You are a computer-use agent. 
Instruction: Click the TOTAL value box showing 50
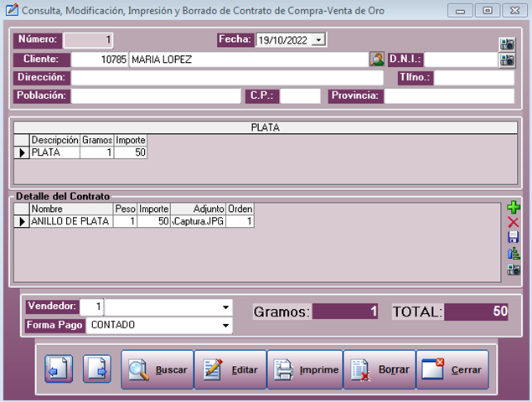[476, 312]
